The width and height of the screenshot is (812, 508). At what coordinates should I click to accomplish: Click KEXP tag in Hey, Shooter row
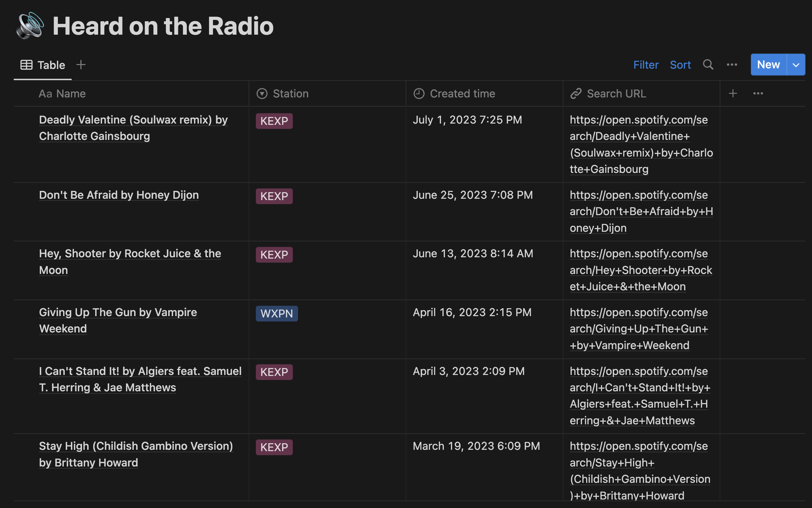[274, 255]
